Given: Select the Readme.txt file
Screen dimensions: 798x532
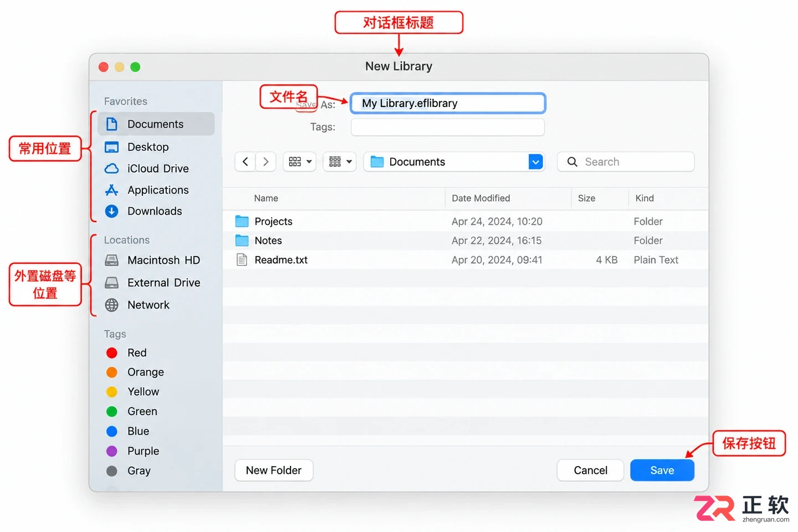Looking at the screenshot, I should tap(465, 260).
